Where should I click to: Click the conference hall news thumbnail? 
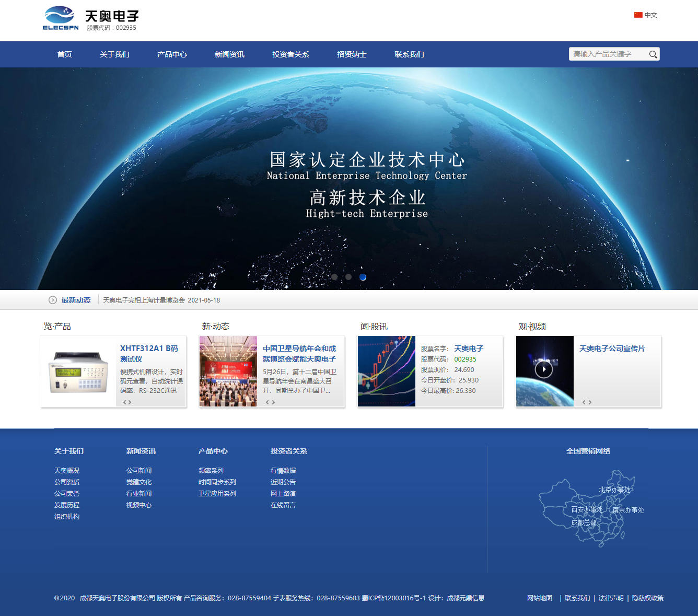coord(228,371)
